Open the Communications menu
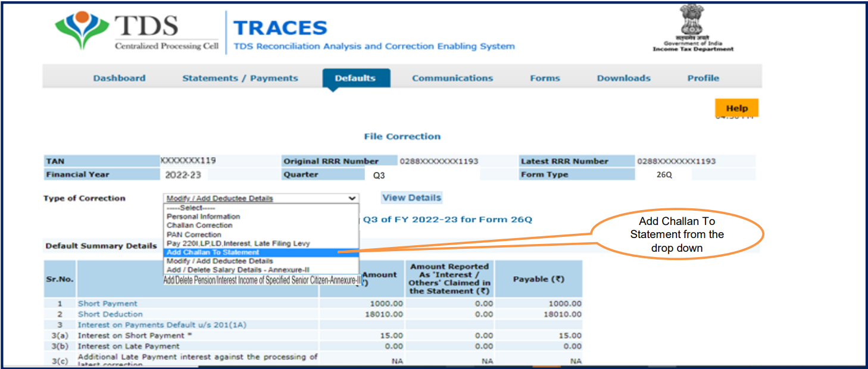 452,78
